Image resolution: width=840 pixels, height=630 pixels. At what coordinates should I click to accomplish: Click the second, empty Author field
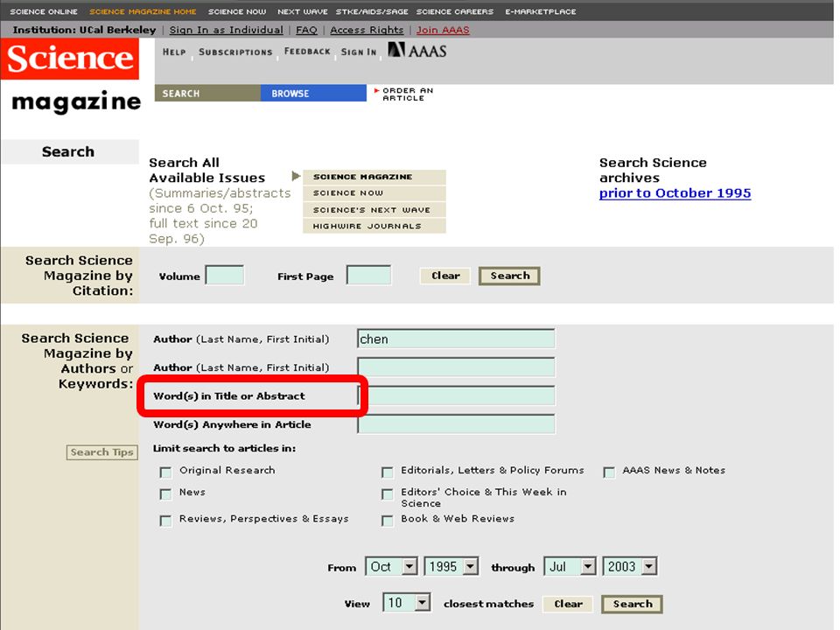[457, 367]
